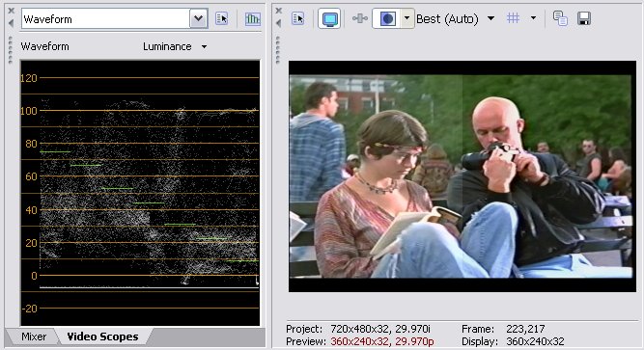Expand the Overlays options dropdown arrow

[533, 18]
